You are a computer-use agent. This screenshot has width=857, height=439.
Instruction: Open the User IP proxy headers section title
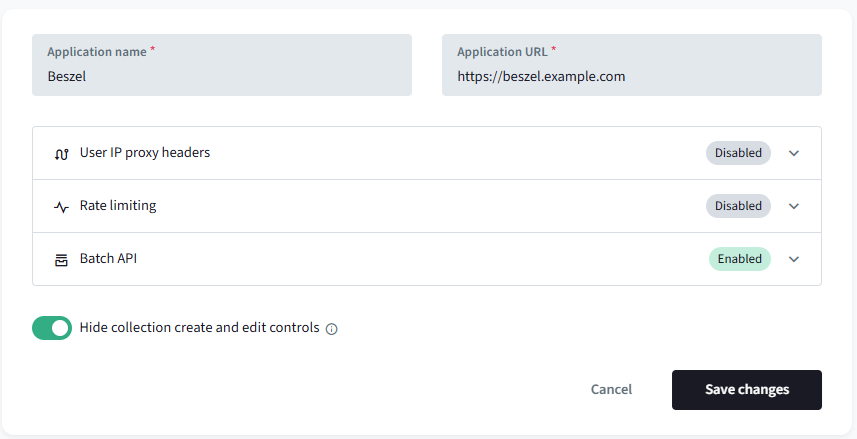[x=145, y=153]
